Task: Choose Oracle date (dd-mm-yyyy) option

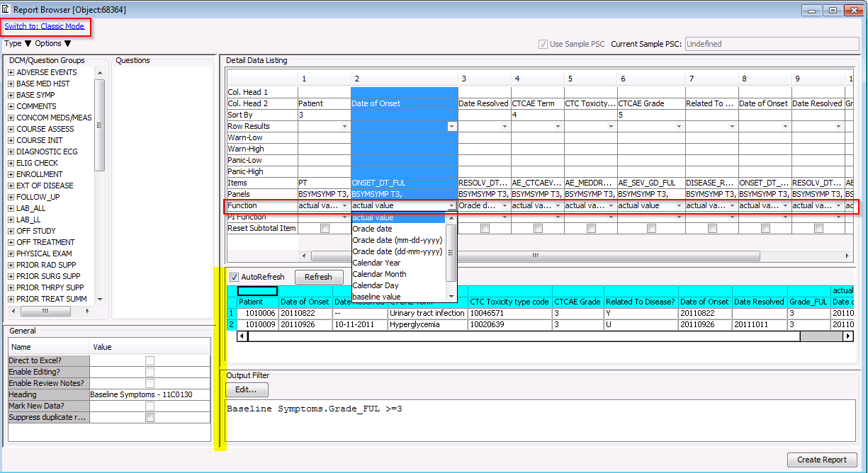Action: [x=398, y=251]
